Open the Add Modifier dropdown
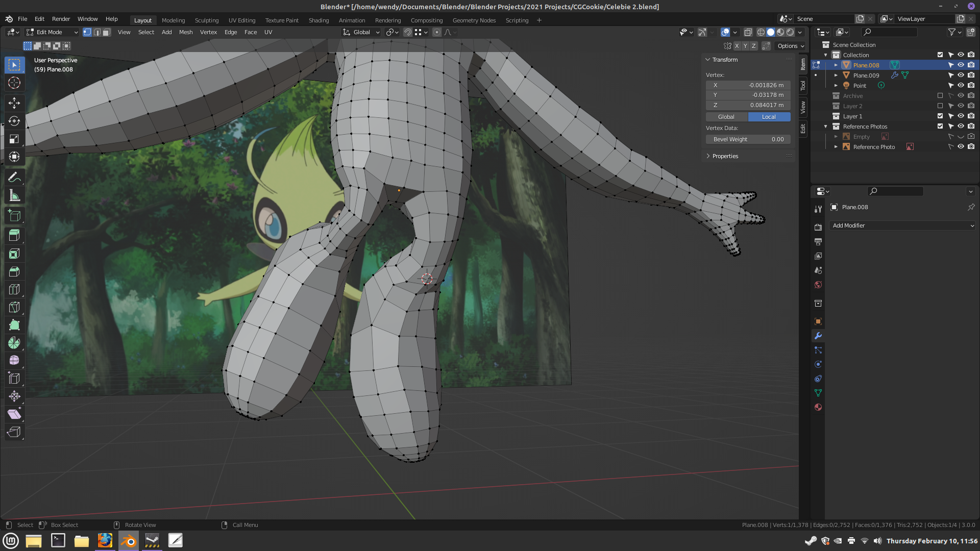Viewport: 980px width, 551px height. (902, 226)
